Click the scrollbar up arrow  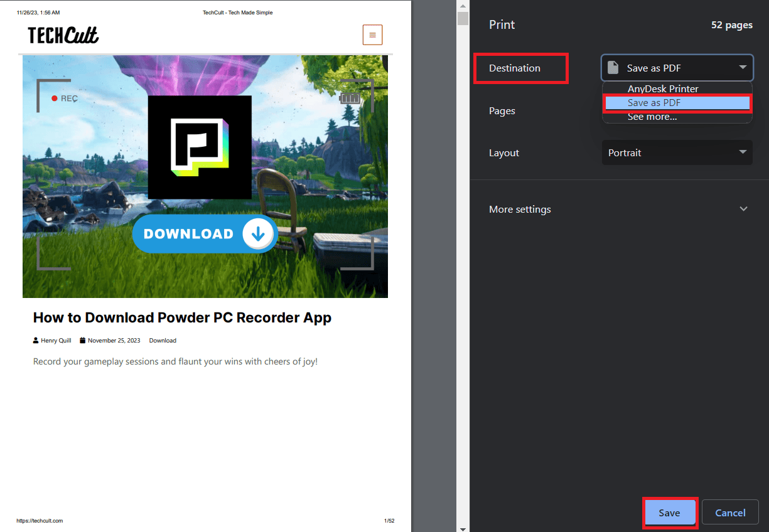pos(463,5)
